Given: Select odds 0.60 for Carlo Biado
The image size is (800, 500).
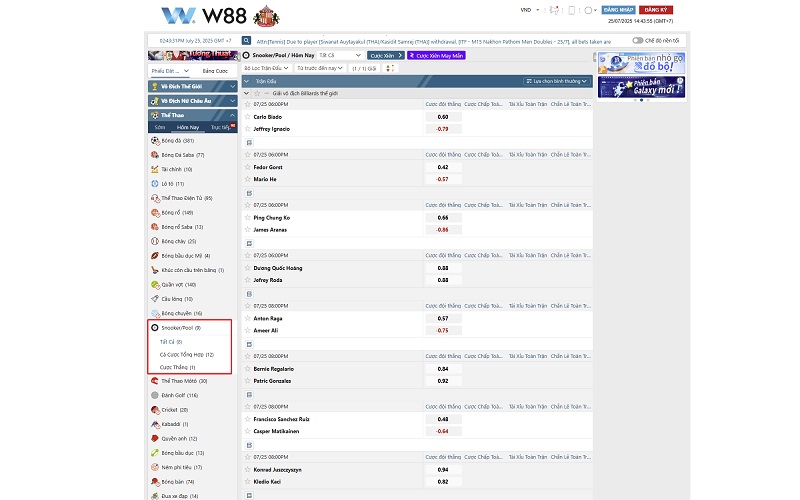Looking at the screenshot, I should point(442,117).
